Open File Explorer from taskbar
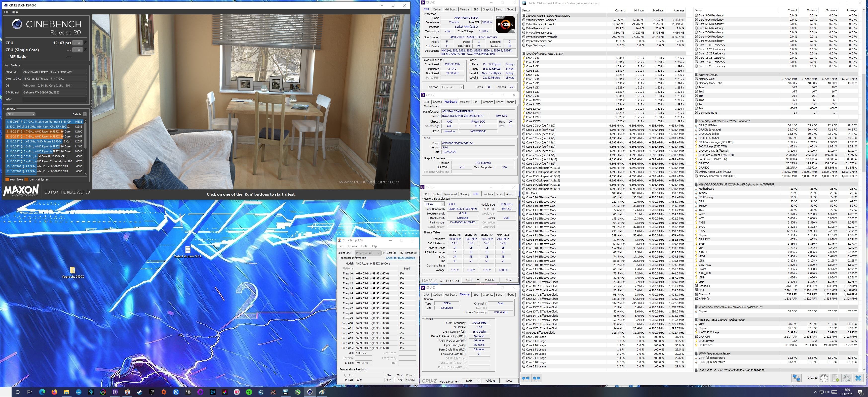 pos(66,392)
